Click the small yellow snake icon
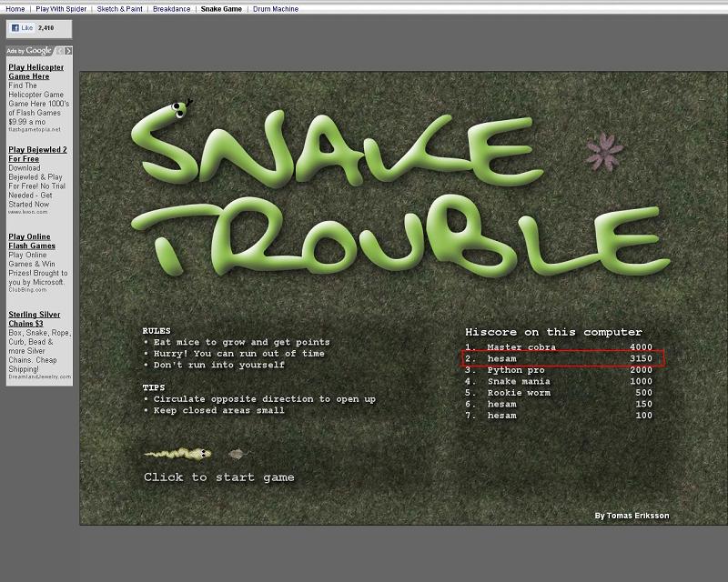728x582 pixels. click(177, 454)
